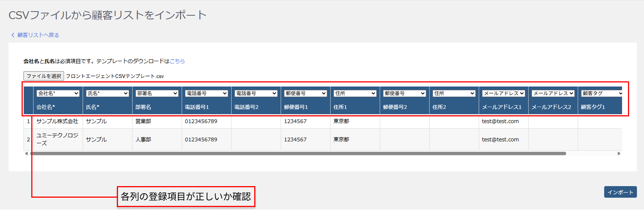Click the こちら template download link
Viewport: 644px width, 210px height.
point(177,61)
